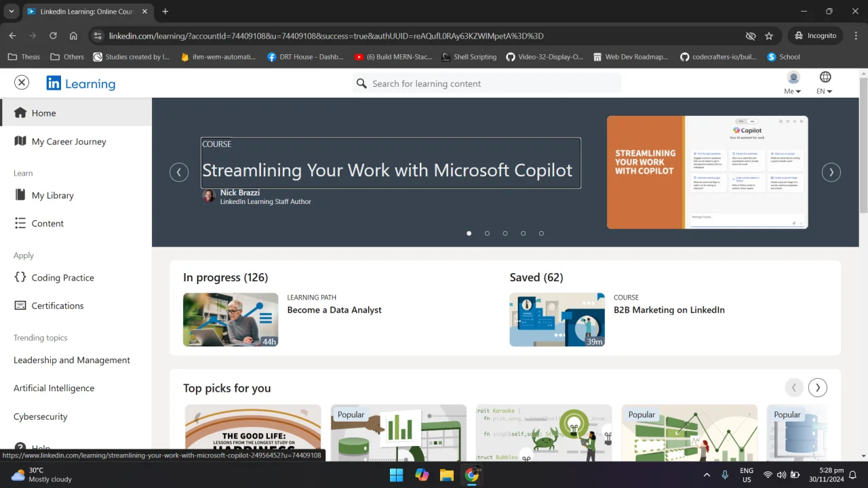
Task: Open the Me profile avatar menu
Action: (793, 83)
